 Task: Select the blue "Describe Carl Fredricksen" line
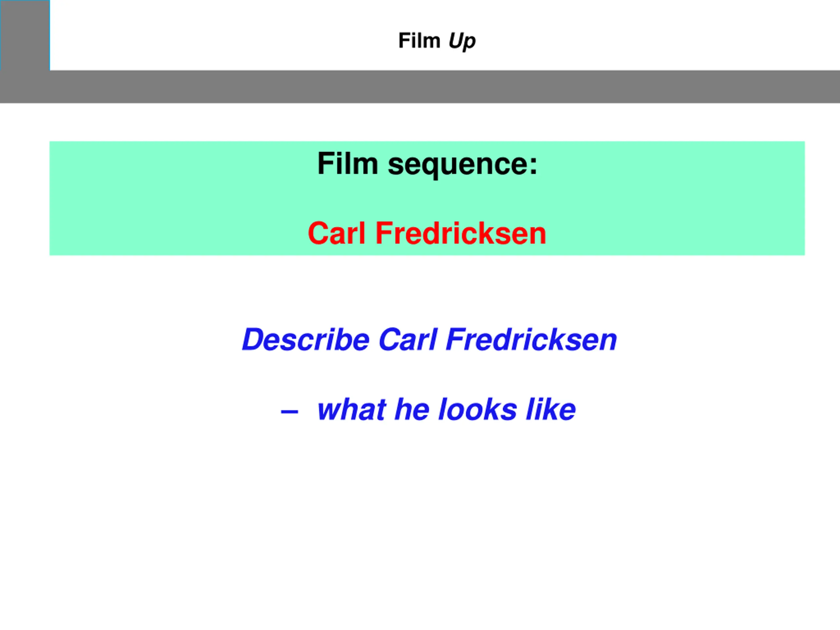pos(430,339)
